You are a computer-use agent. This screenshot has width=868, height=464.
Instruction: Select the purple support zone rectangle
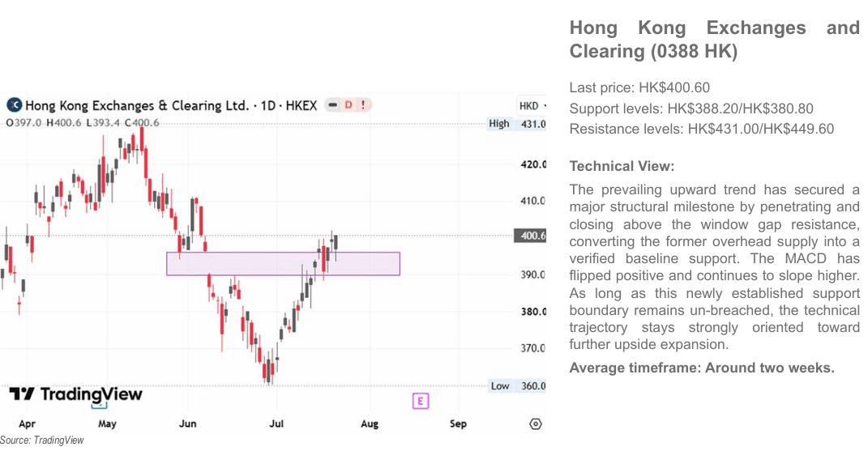coord(284,264)
